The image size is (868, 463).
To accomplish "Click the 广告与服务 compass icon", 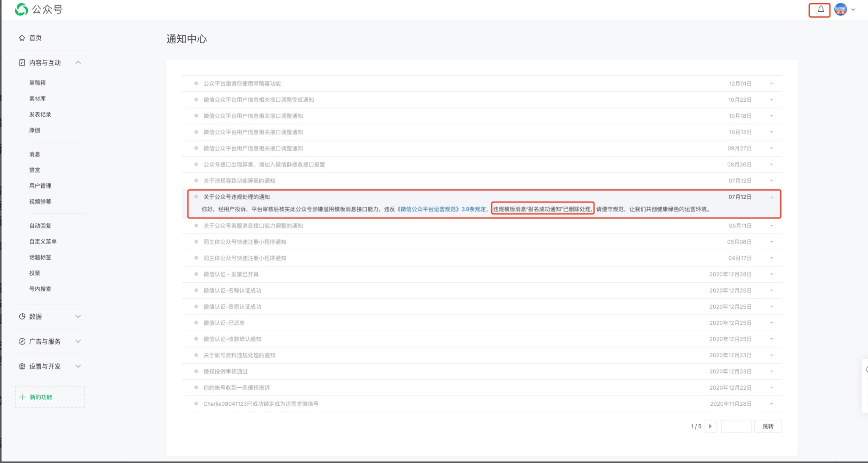I will pos(22,341).
